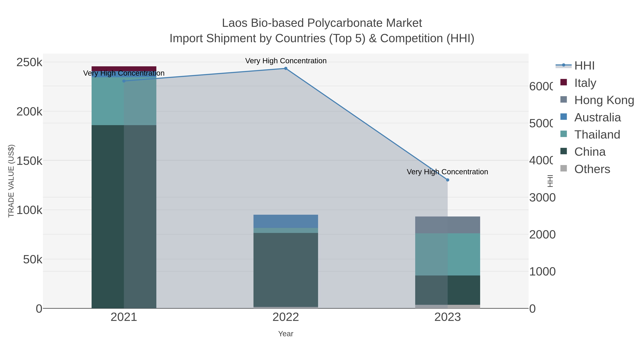Viewport: 644px width, 362px height.
Task: Click the China segment of the 2023 bar
Action: pos(448,290)
